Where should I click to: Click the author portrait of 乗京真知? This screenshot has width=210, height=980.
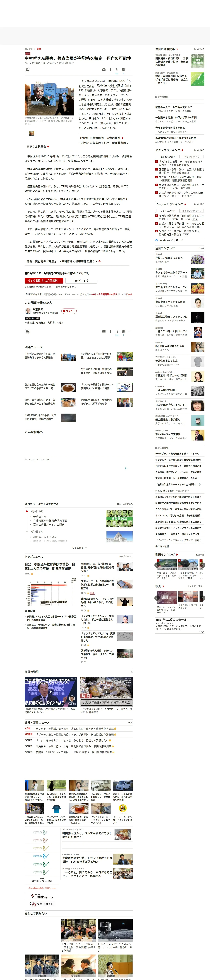[28, 311]
